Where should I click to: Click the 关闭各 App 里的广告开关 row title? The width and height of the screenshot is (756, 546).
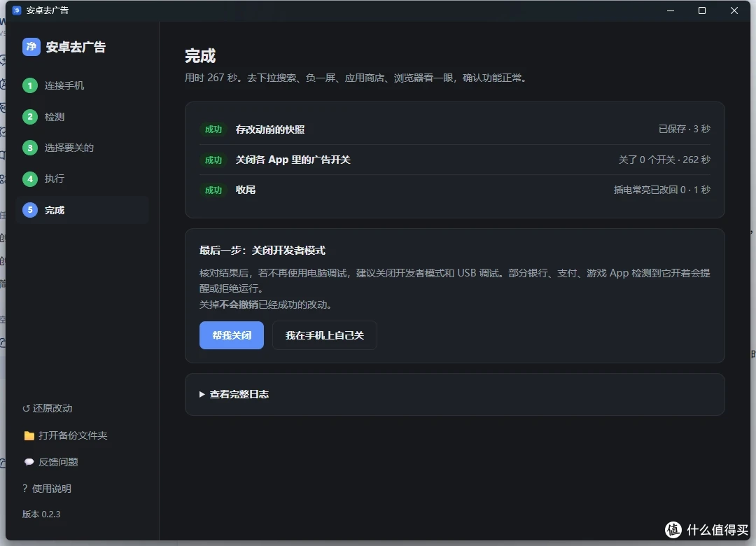click(x=293, y=160)
